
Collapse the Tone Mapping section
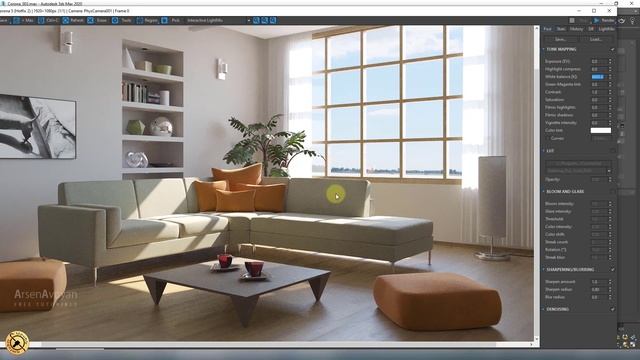[544, 49]
